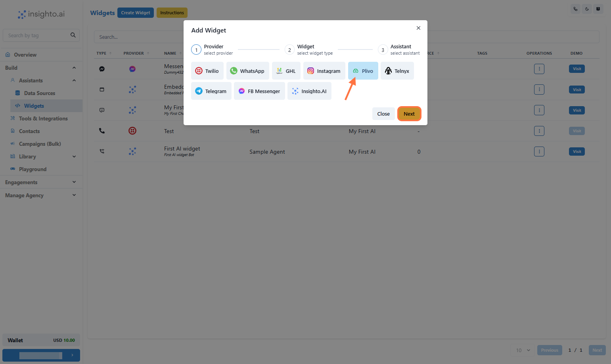Image resolution: width=611 pixels, height=364 pixels.
Task: Open rows per page dropdown
Action: tap(523, 350)
